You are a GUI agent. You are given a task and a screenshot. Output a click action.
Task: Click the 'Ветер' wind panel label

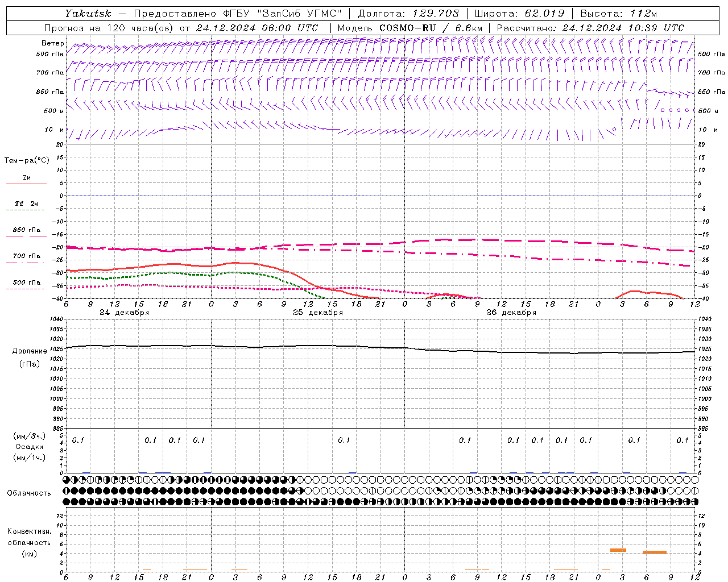52,43
